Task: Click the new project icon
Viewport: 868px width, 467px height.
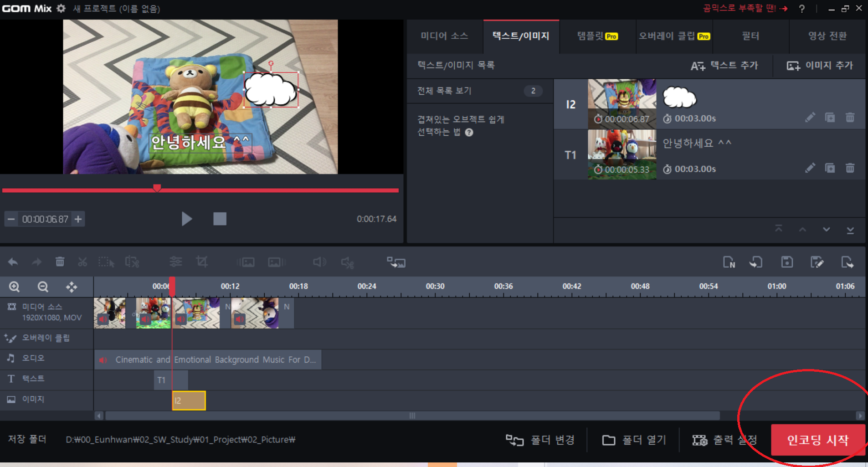Action: pyautogui.click(x=729, y=262)
